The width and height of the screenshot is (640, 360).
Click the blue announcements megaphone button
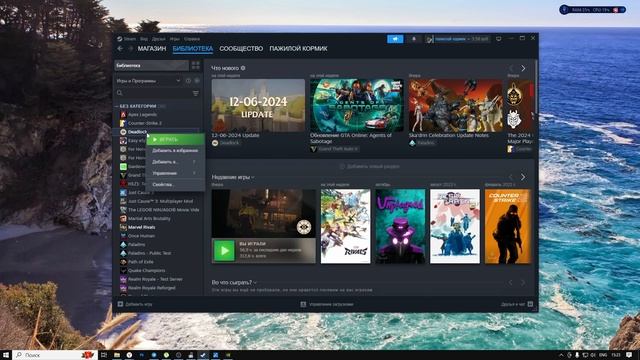click(x=395, y=39)
